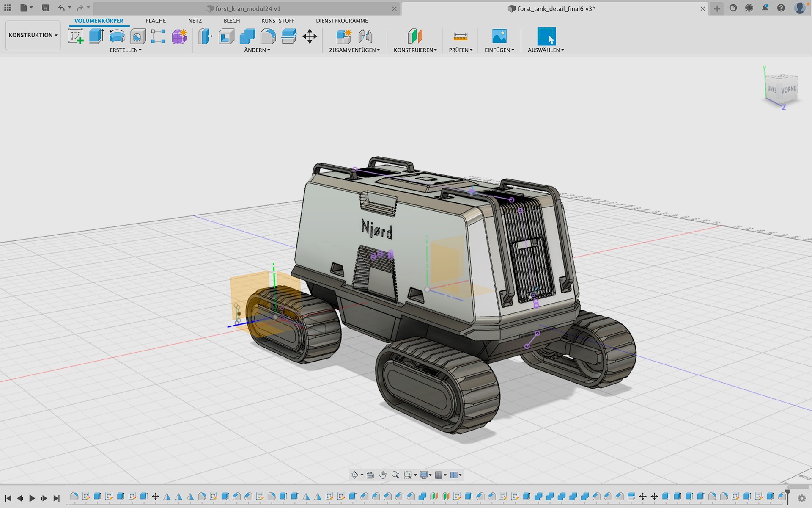Open the Create Form tool
Viewport: 812px width, 508px height.
coord(179,36)
